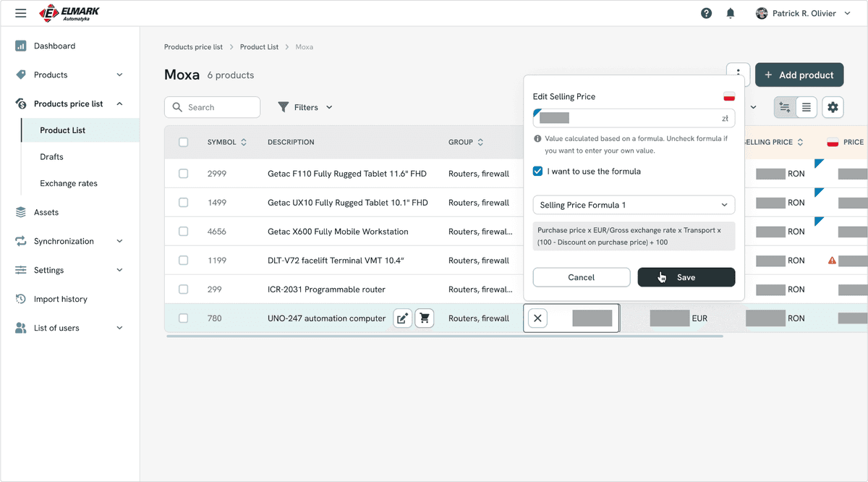Expand the Settings sidebar section
Image resolution: width=868 pixels, height=482 pixels.
click(x=120, y=270)
